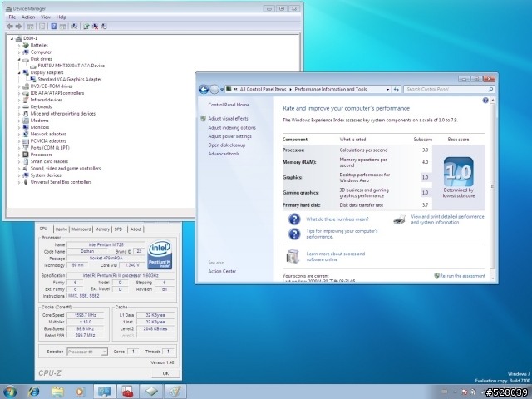The height and width of the screenshot is (399, 532).
Task: Launch Internet Explorer from taskbar
Action: pos(33,392)
